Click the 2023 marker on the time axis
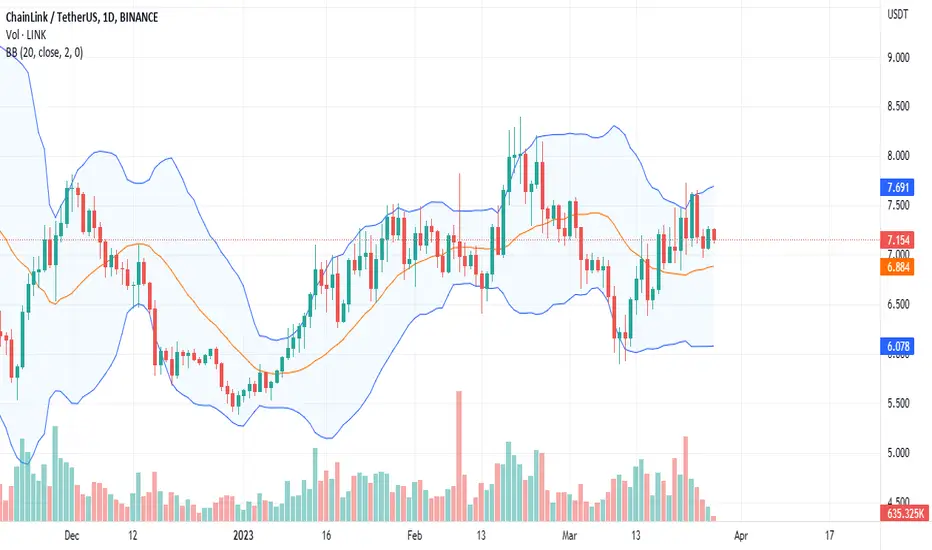This screenshot has height=550, width=932. (x=243, y=535)
